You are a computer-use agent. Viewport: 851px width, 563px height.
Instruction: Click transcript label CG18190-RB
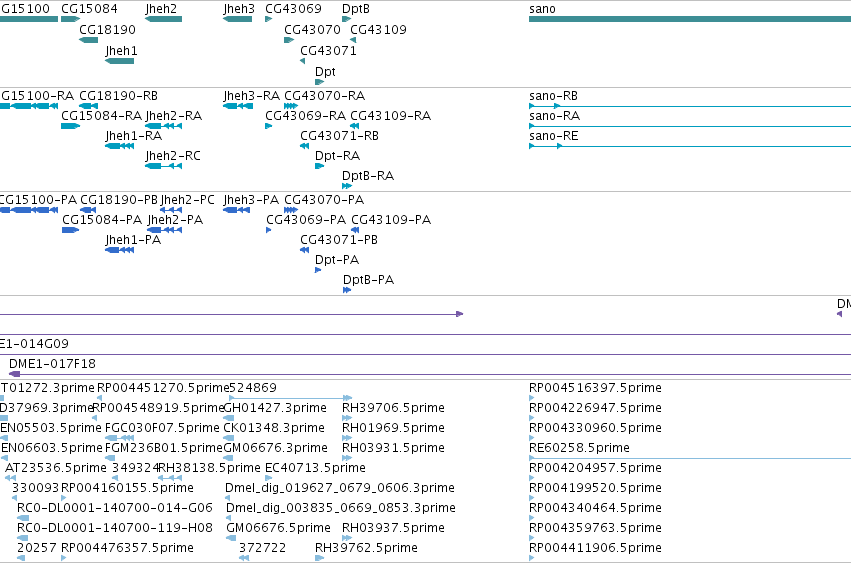click(x=118, y=96)
